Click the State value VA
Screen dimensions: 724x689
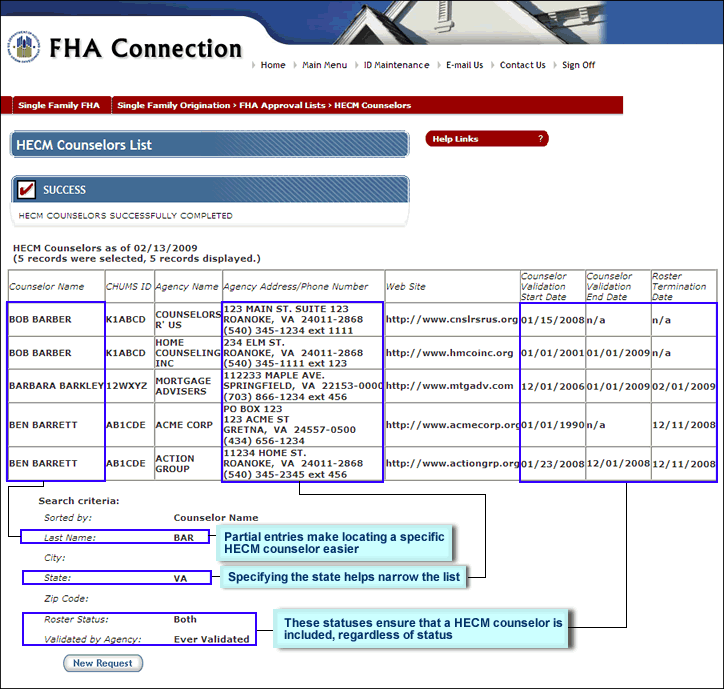[x=180, y=578]
